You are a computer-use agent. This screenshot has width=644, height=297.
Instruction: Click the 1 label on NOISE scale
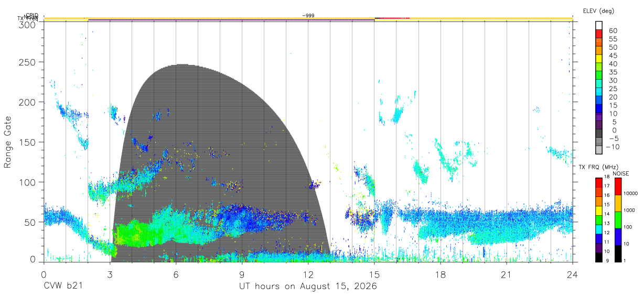pyautogui.click(x=626, y=260)
